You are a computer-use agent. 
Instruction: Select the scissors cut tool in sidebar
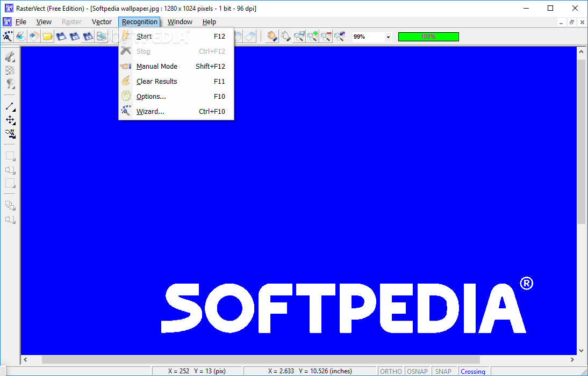pos(10,57)
